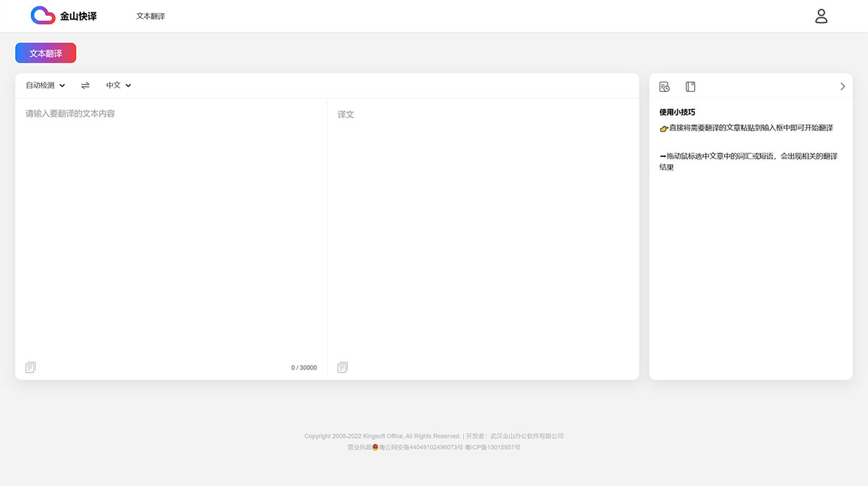Click the 使用小技巧 heading
The image size is (868, 486).
click(677, 112)
